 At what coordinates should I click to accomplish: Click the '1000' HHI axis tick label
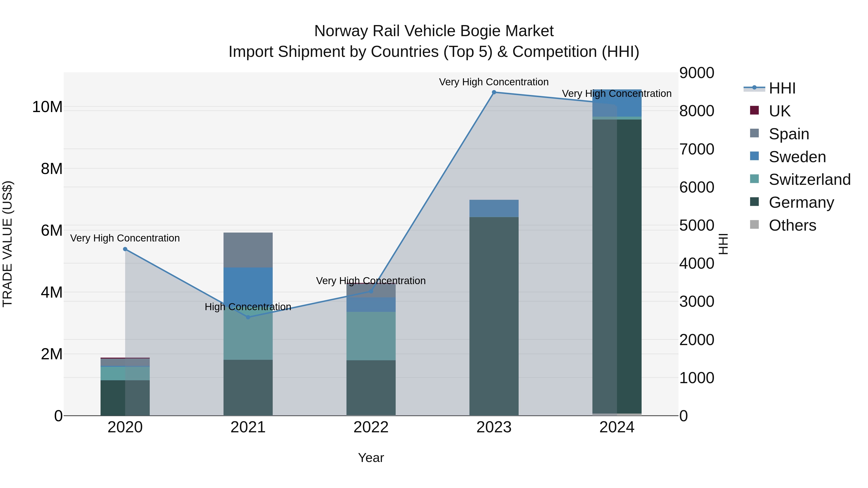697,378
